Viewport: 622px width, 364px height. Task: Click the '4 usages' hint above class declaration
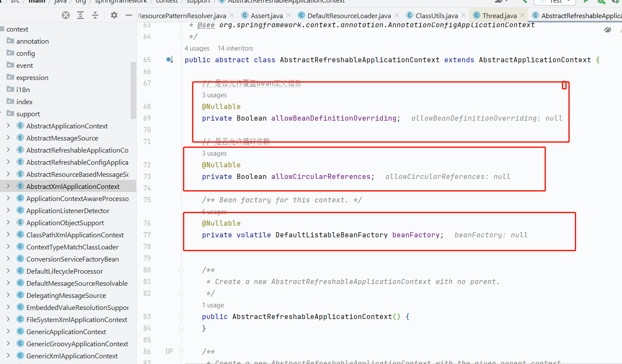click(197, 48)
